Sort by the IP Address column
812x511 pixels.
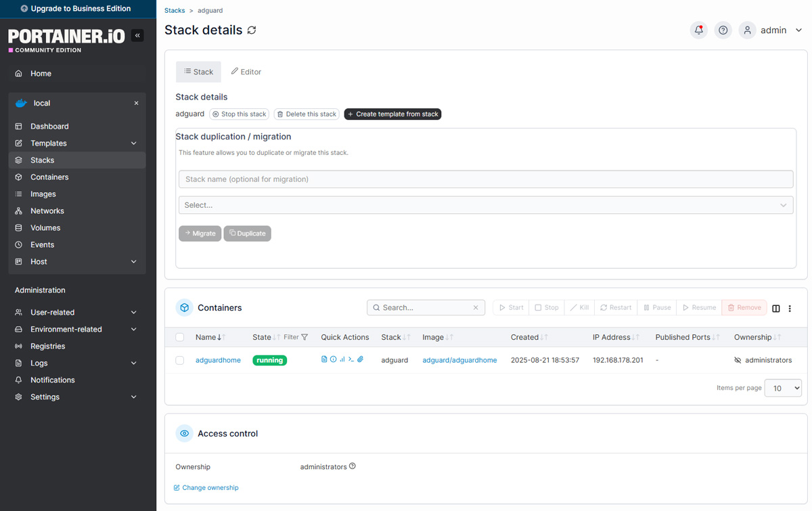click(x=616, y=337)
